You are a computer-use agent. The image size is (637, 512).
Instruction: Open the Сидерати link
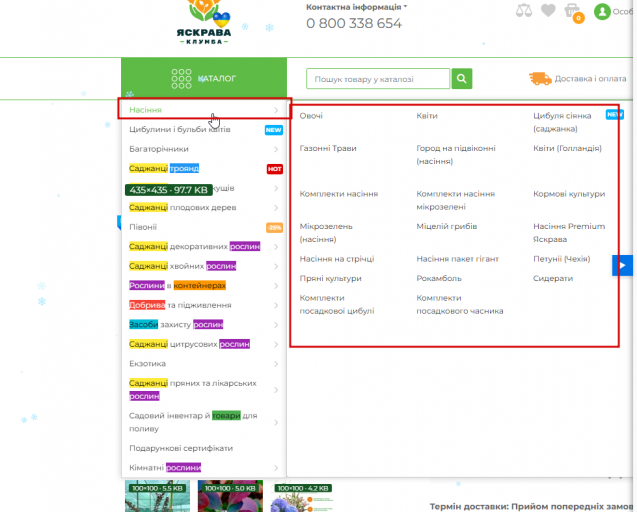click(x=553, y=278)
